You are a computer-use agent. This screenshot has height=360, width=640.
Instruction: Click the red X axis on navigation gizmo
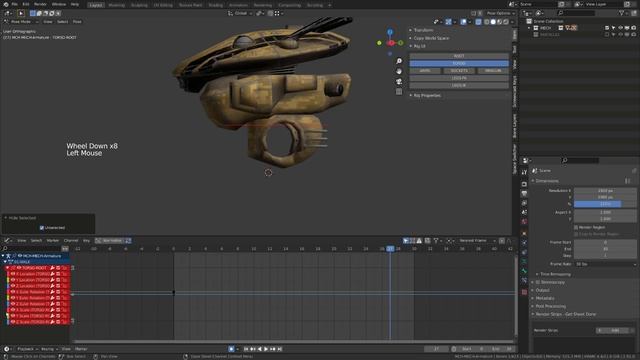click(391, 43)
